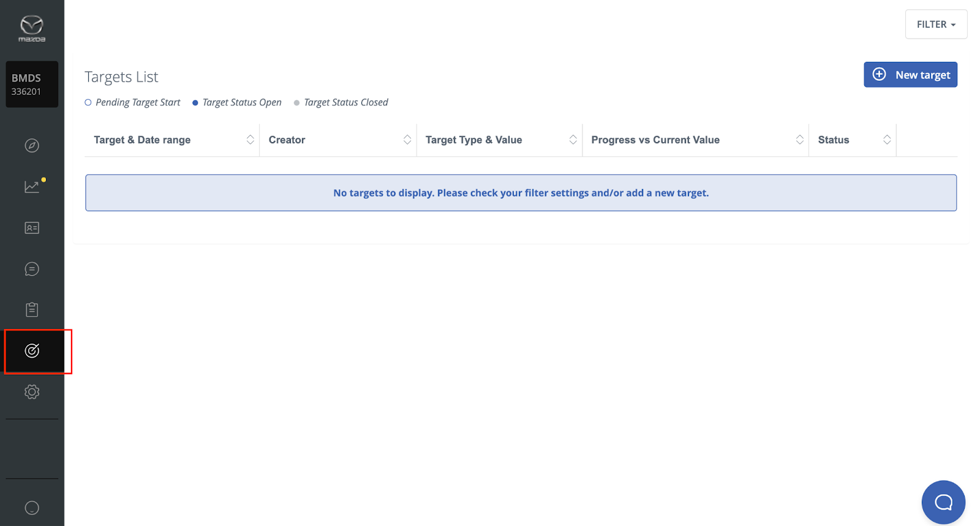Open the analytics chart icon in sidebar
Viewport: 980px width, 526px height.
point(32,187)
